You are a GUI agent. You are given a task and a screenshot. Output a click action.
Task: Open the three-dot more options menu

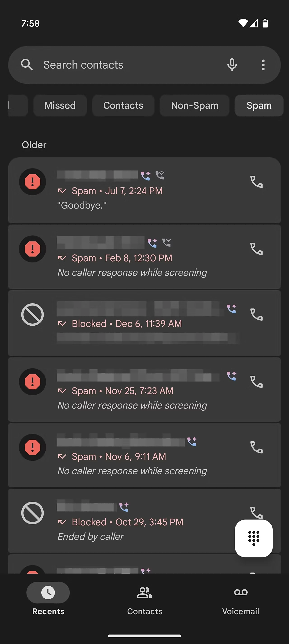pos(263,65)
